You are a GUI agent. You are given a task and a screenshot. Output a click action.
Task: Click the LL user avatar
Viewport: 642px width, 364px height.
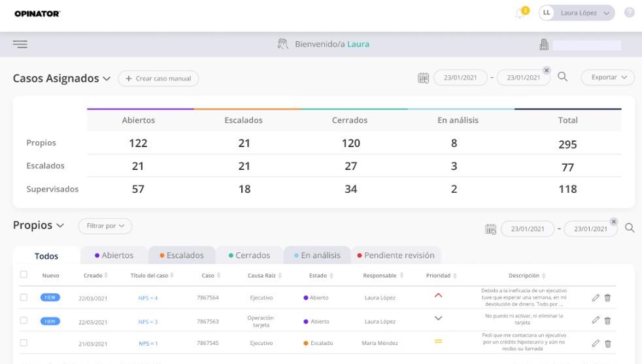[x=547, y=12]
